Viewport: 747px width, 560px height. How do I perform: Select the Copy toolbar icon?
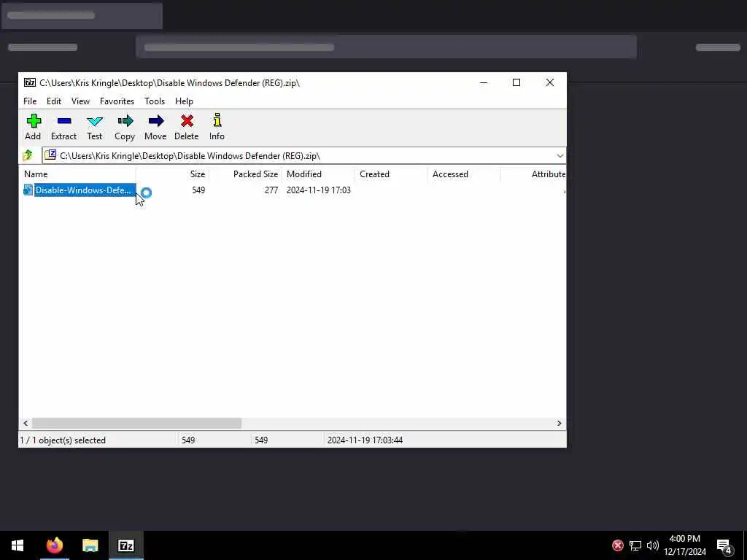point(125,121)
